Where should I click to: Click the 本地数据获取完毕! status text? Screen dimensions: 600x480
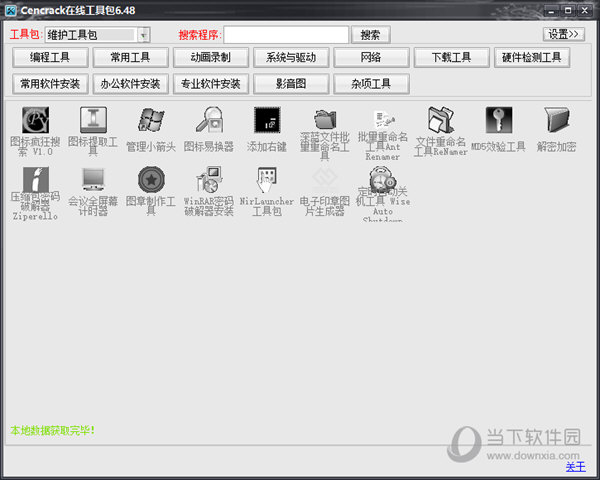pos(52,430)
